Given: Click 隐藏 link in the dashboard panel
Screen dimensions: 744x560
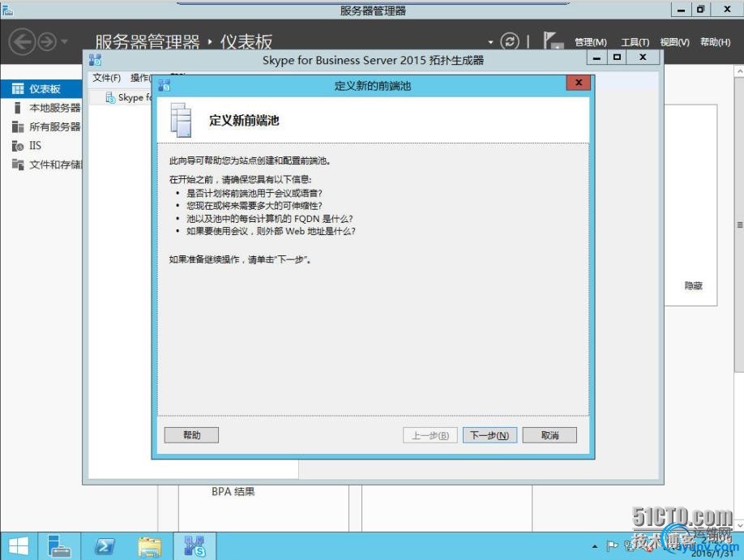Looking at the screenshot, I should (x=693, y=286).
